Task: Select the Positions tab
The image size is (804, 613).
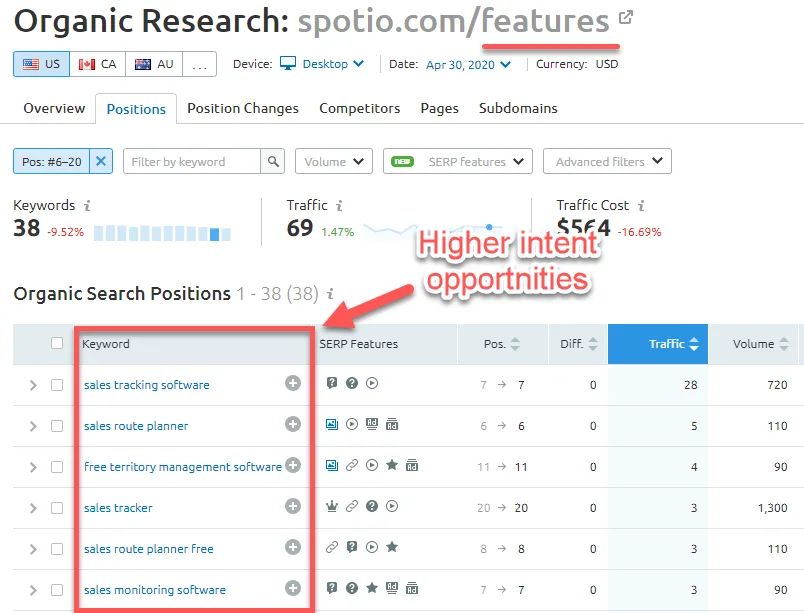Action: pos(136,109)
